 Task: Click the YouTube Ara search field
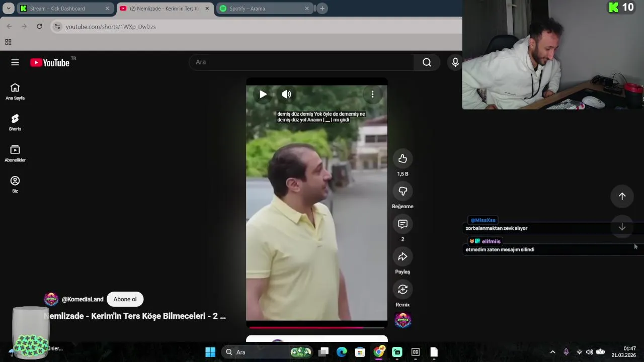(x=302, y=62)
